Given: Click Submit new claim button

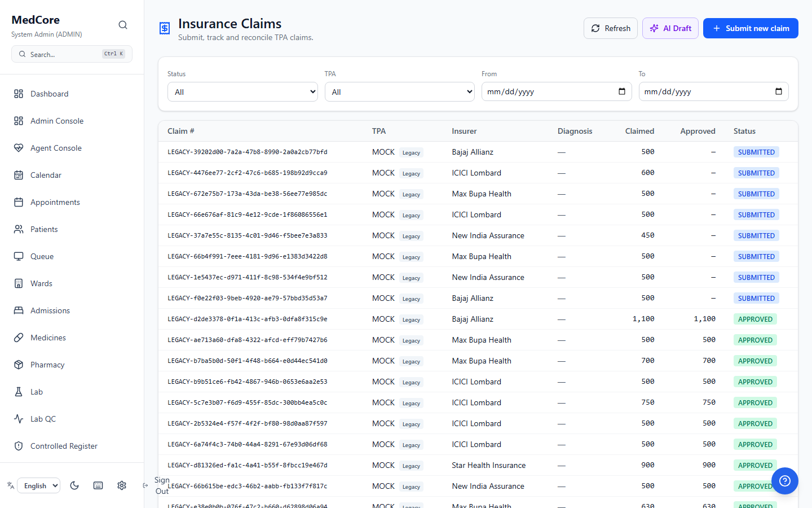Looking at the screenshot, I should pyautogui.click(x=751, y=28).
